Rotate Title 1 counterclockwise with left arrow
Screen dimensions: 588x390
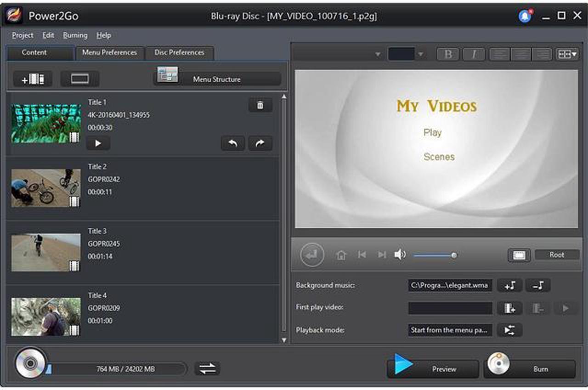click(233, 143)
